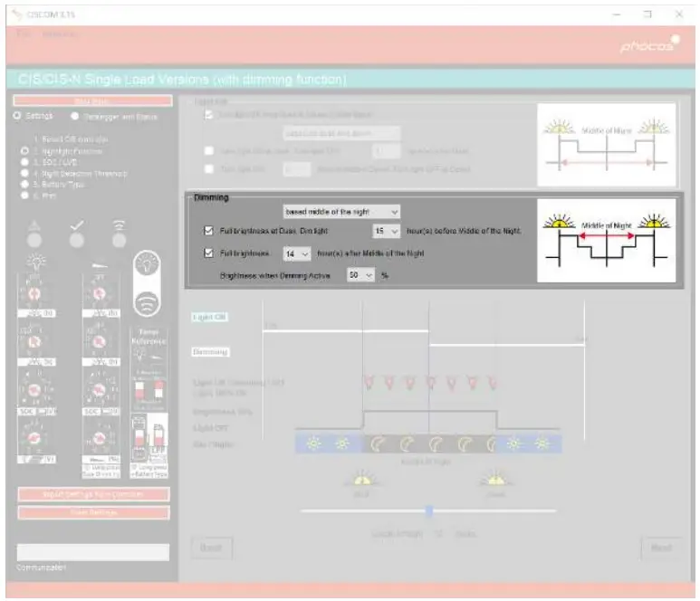Open Light ON mode dropdown
This screenshot has height=601, width=700.
341,133
